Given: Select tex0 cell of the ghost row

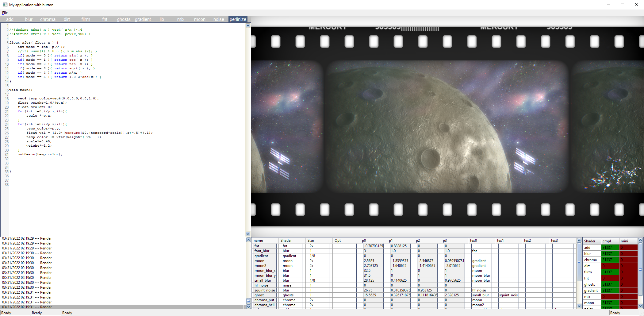Looking at the screenshot, I should coord(481,295).
